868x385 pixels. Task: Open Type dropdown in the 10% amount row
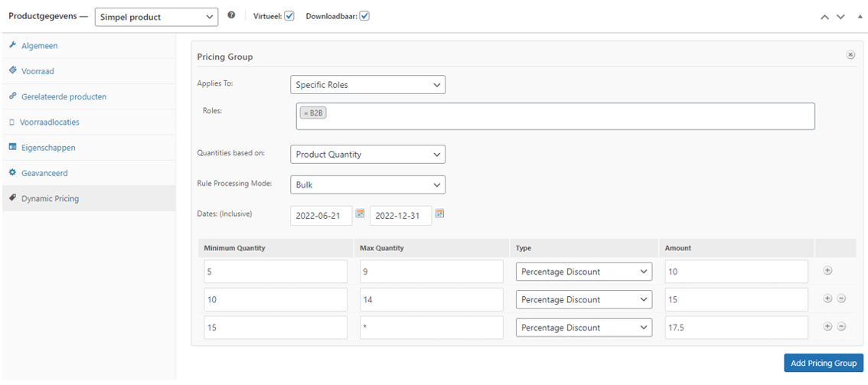pos(584,272)
